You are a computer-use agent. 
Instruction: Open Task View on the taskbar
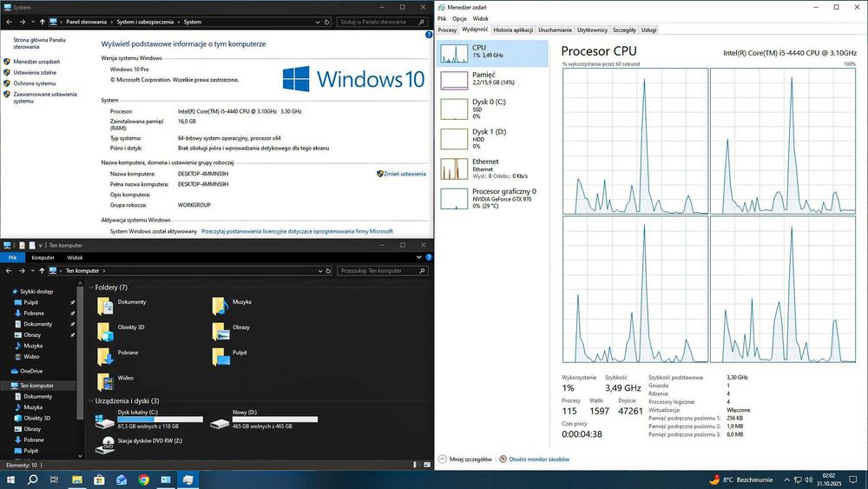(x=54, y=479)
